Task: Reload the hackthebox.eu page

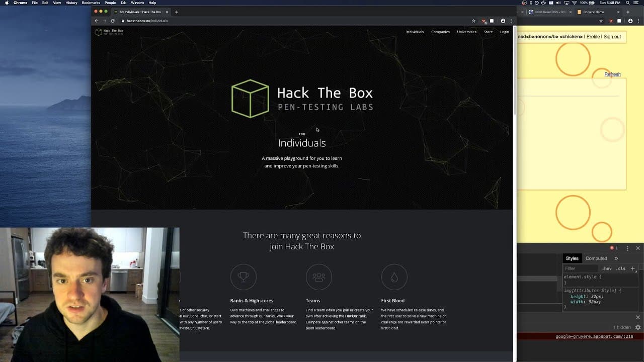Action: pos(113,21)
